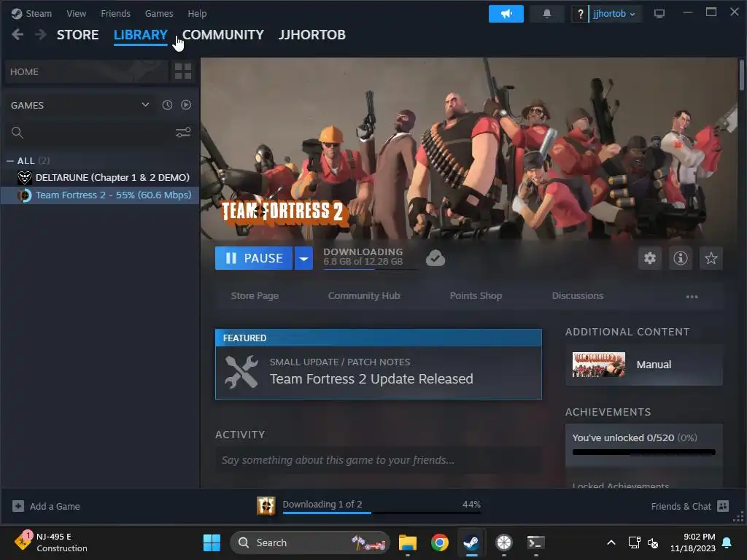Click the download progress bar under DOWNLOADING
Viewport: 747px width, 560px height.
click(370, 270)
